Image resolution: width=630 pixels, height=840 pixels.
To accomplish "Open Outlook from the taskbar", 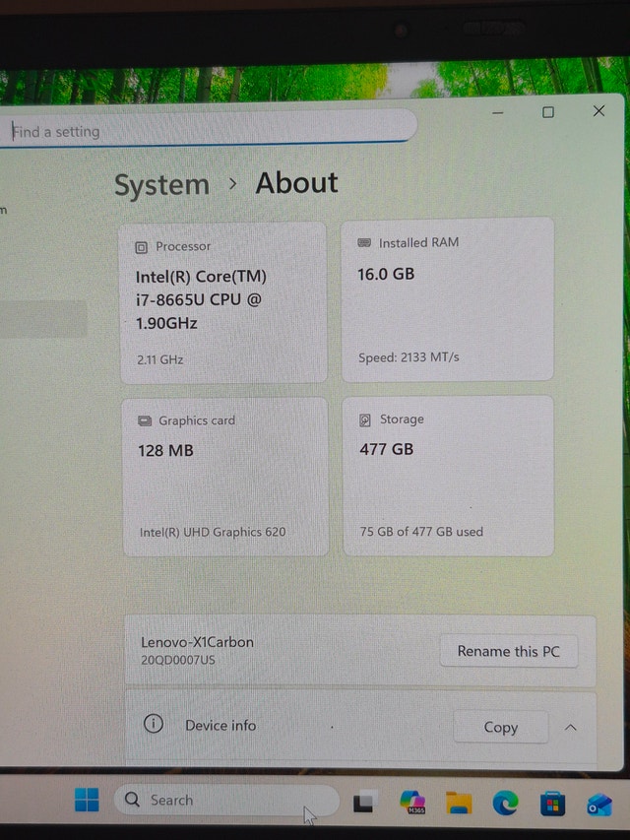I will pos(598,805).
